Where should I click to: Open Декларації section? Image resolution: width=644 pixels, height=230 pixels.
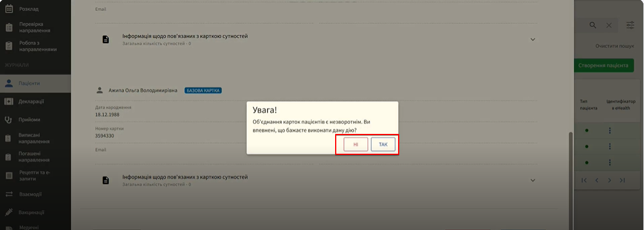click(36, 102)
